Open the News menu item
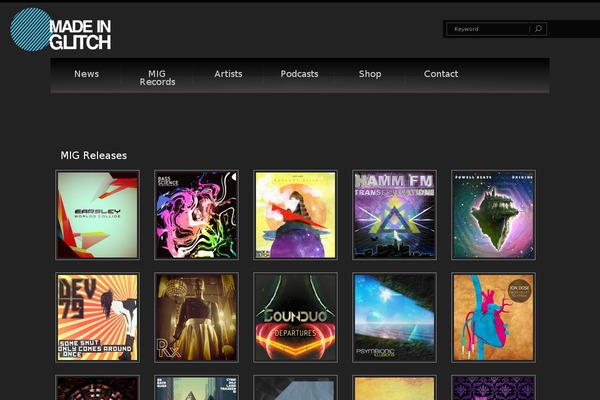Screen dimensions: 600x400 86,74
